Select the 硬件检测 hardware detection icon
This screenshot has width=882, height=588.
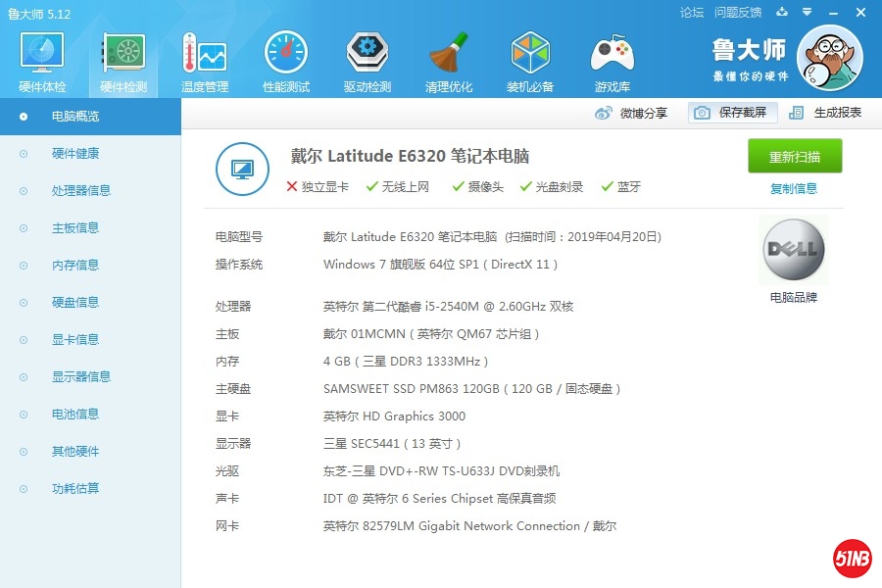tap(122, 59)
